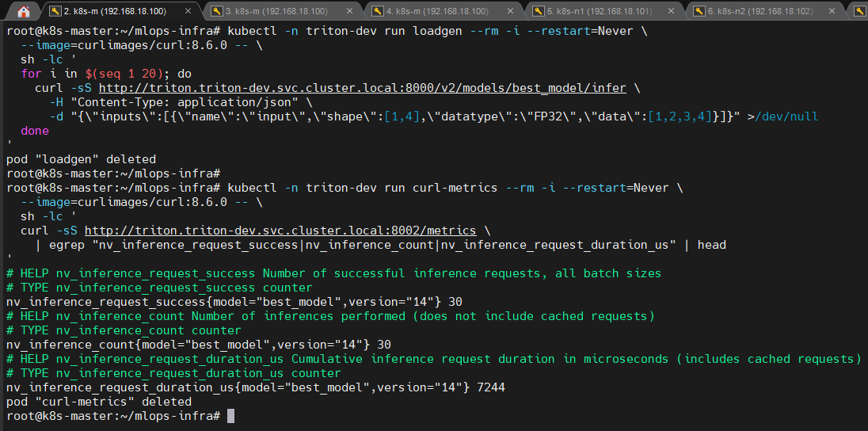Click wrench icon on tab 2. k8s-m
868x431 pixels.
55,11
